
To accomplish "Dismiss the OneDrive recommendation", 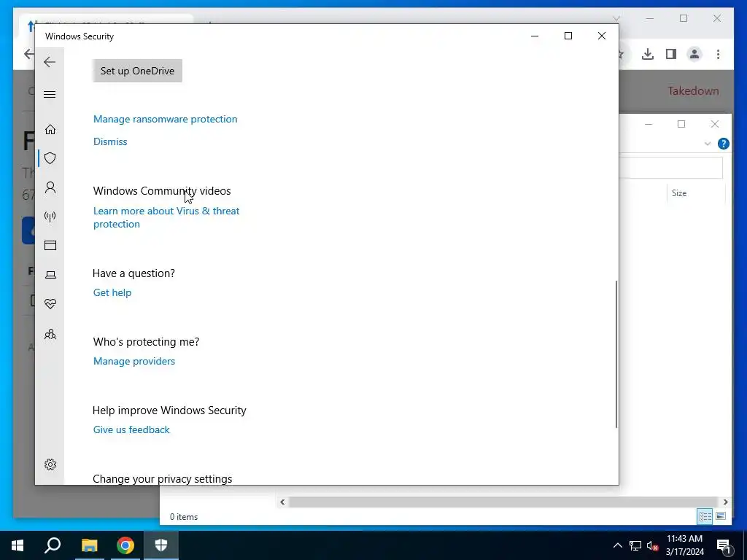I will coord(110,141).
